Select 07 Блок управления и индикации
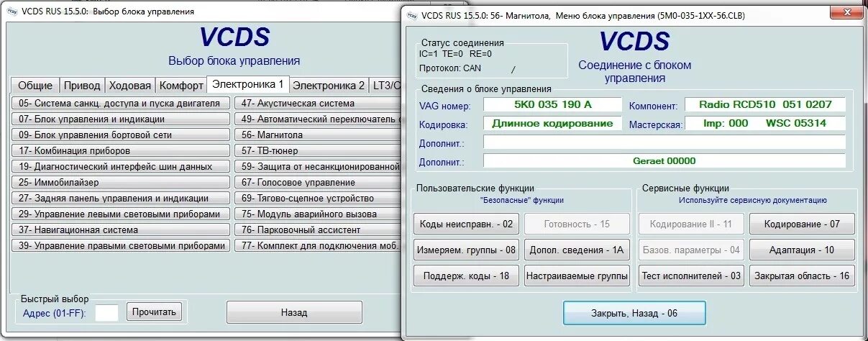Image resolution: width=868 pixels, height=341 pixels. [121, 119]
